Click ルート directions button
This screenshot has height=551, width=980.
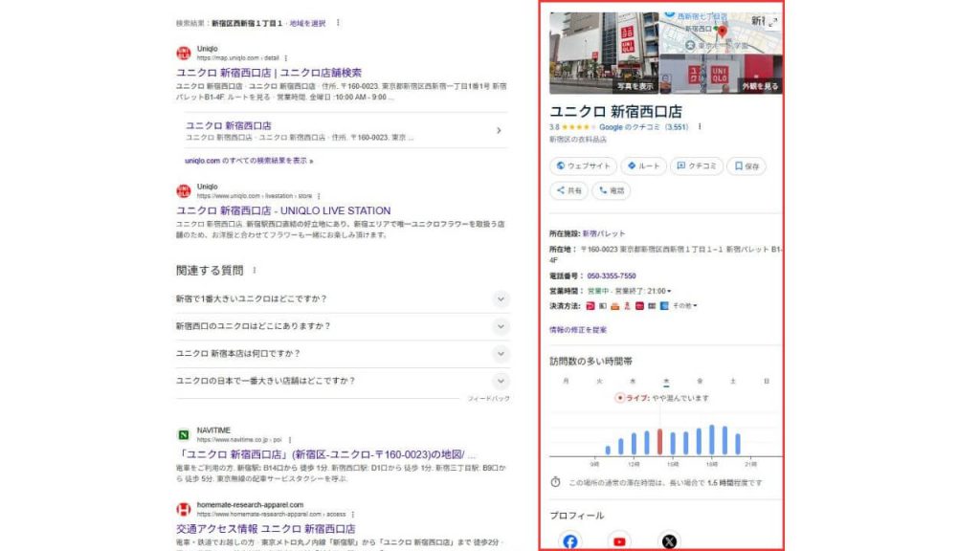point(644,166)
